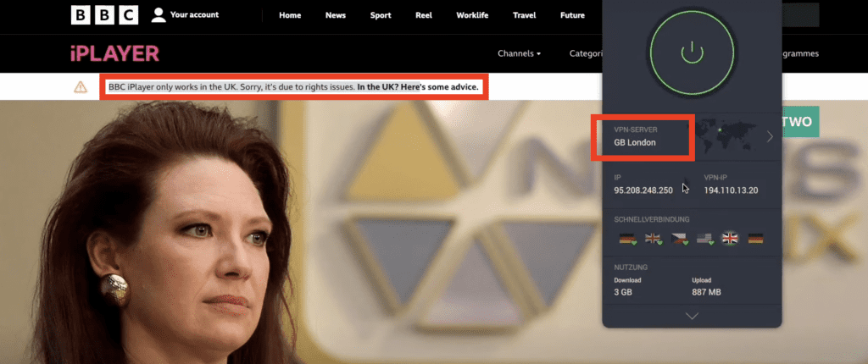Select last German flag without heart
Image resolution: width=868 pixels, height=364 pixels.
(x=755, y=239)
